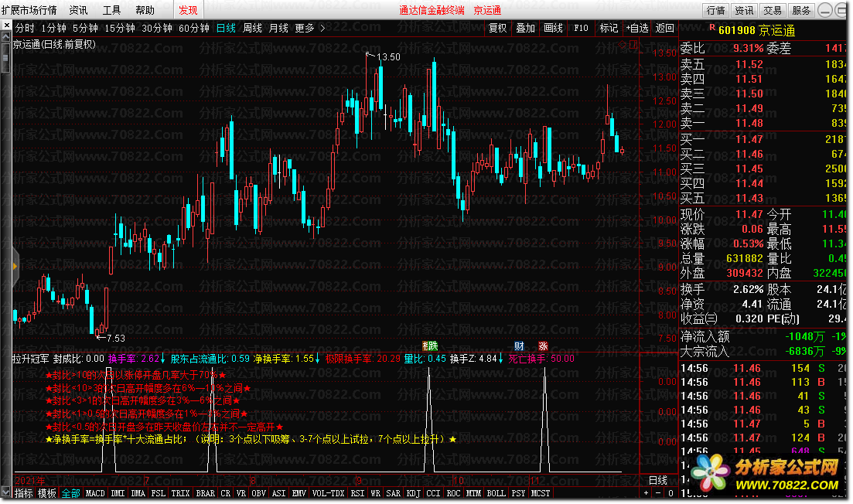
Task: Click the orange arrow handle on left edge
Action: tap(15, 266)
